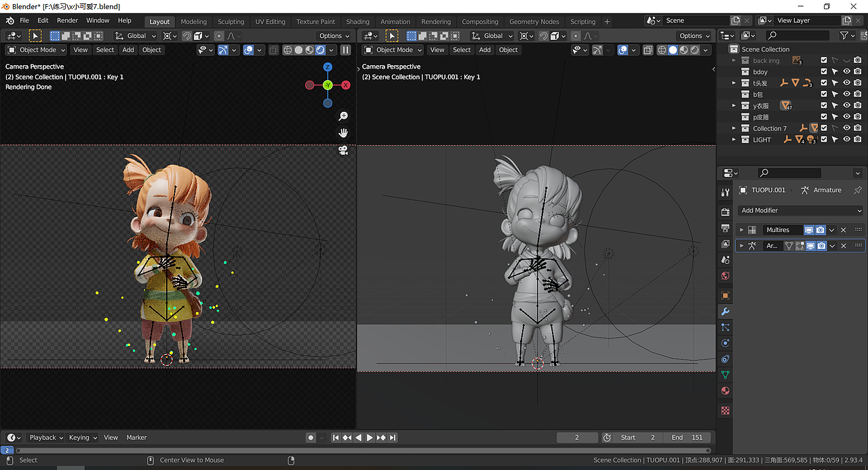Screen dimensions: 868x470
Task: Open Object Mode dropdown in left viewport
Action: (37, 50)
